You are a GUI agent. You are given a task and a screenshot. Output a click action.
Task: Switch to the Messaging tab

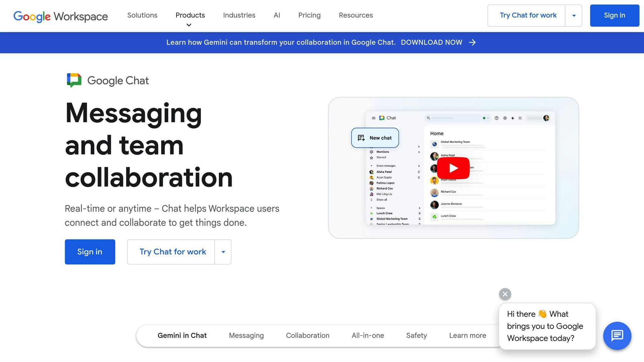click(x=246, y=335)
